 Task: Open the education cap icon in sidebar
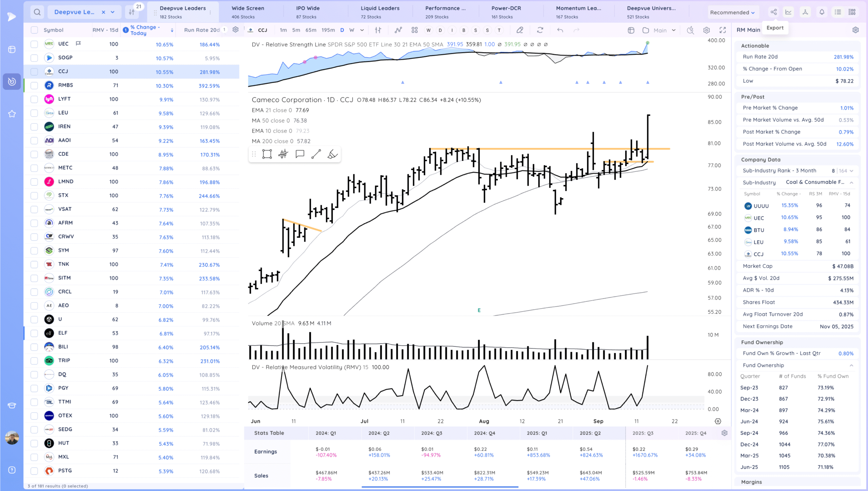pos(12,406)
